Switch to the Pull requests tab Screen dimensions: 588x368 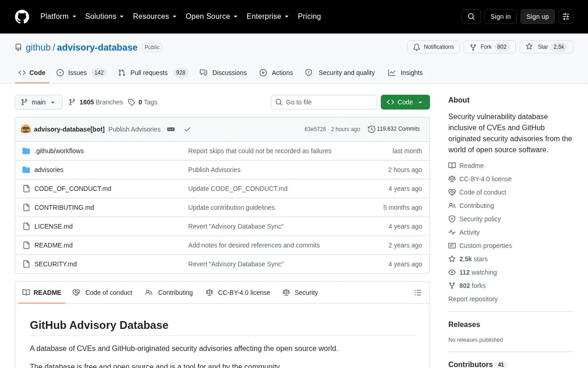coord(153,73)
